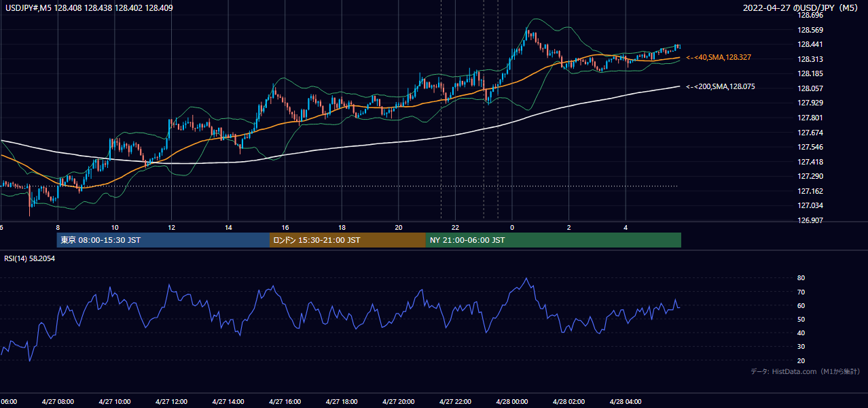Click hour label 16 under the price chart
Image resolution: width=868 pixels, height=408 pixels.
point(285,228)
